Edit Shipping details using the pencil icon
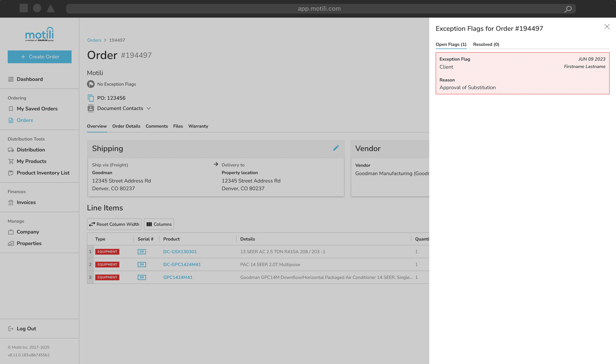616x364 pixels. click(x=336, y=148)
